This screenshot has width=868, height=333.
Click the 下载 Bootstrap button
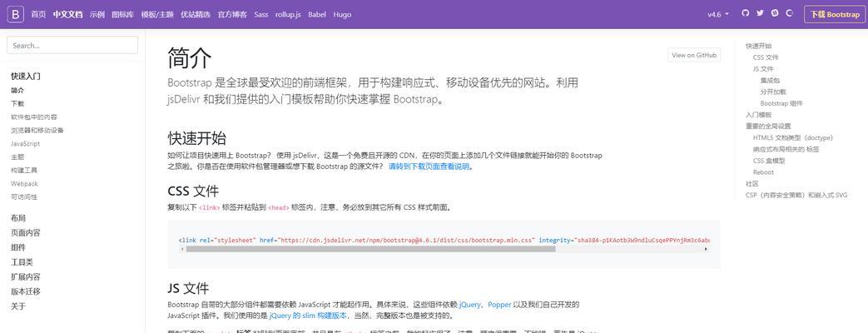[835, 14]
